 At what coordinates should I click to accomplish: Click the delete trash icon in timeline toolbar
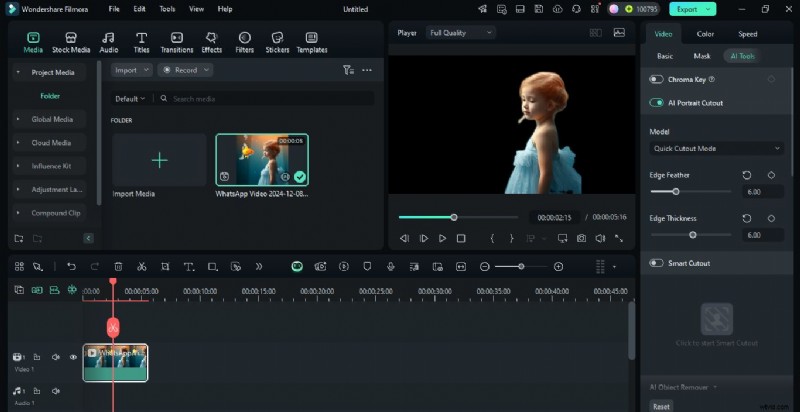point(118,267)
